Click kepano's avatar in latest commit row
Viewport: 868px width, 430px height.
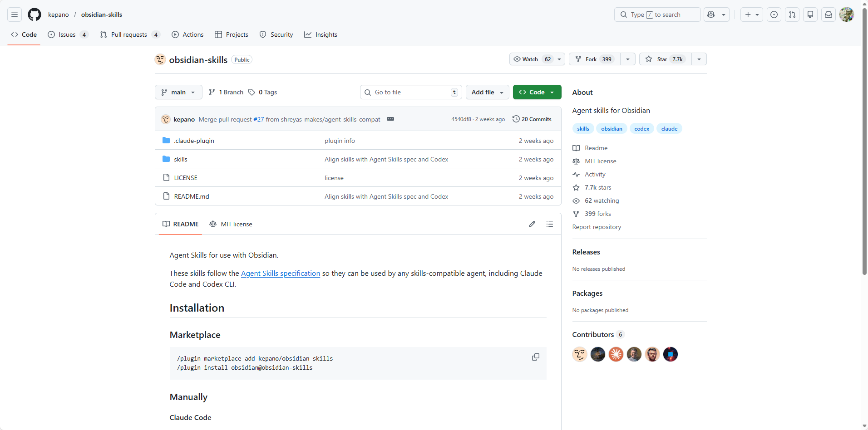tap(166, 119)
